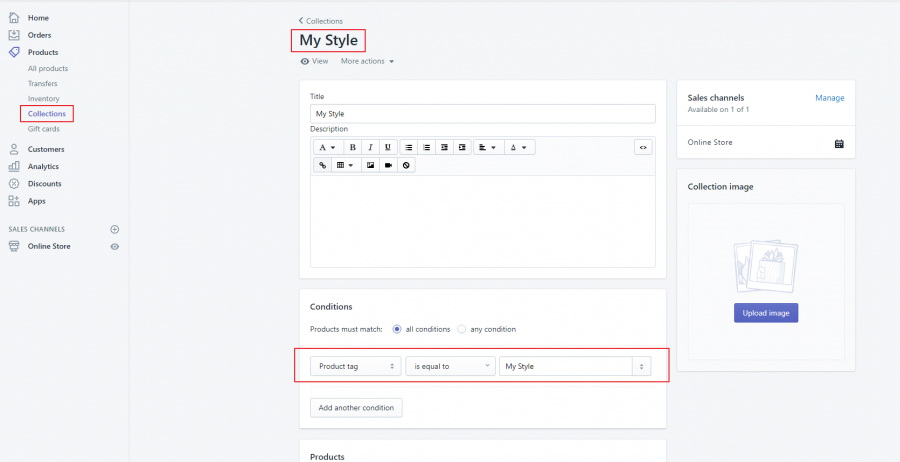
Task: Open All products submenu item
Action: [48, 68]
